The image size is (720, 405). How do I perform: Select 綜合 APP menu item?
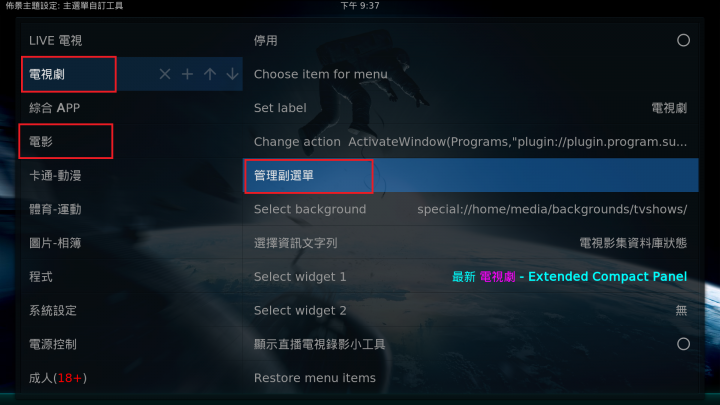tap(132, 108)
